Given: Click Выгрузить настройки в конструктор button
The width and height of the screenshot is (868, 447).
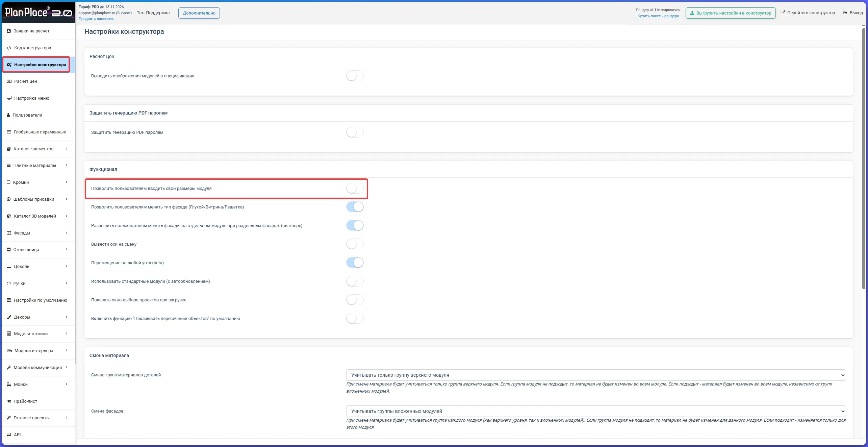Looking at the screenshot, I should 730,13.
